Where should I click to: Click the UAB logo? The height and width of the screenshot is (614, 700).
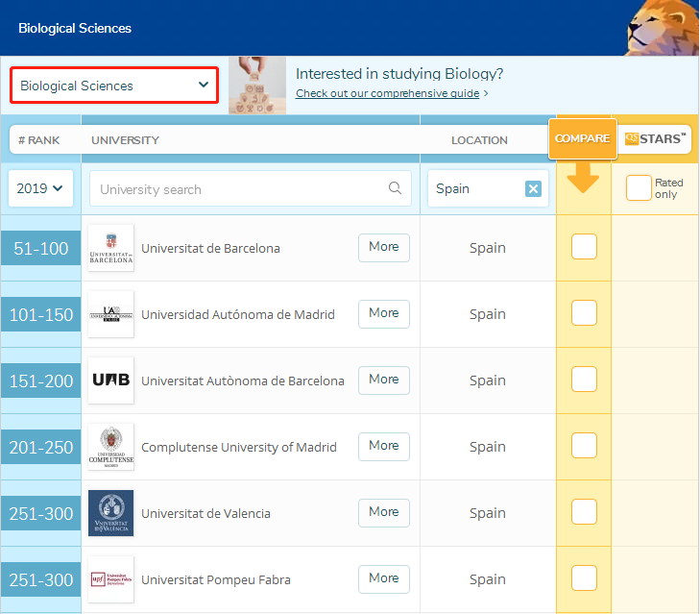tap(111, 381)
